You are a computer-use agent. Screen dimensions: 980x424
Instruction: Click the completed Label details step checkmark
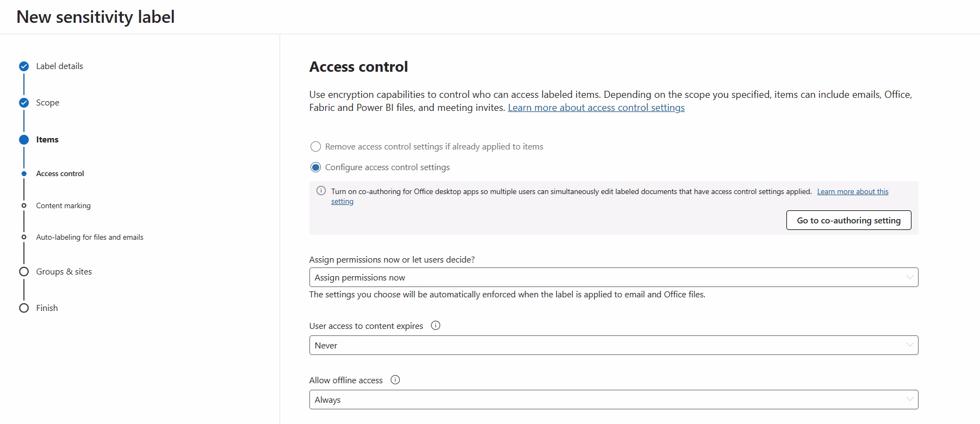pyautogui.click(x=24, y=66)
